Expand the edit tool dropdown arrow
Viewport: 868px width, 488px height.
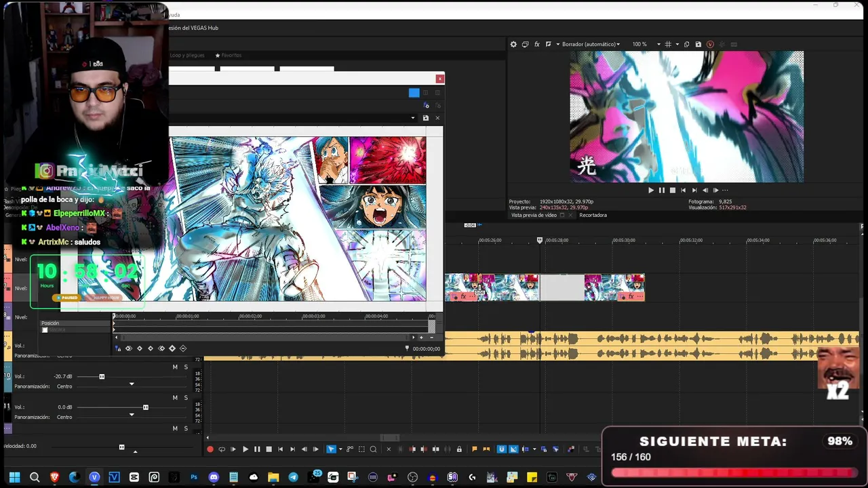click(340, 449)
